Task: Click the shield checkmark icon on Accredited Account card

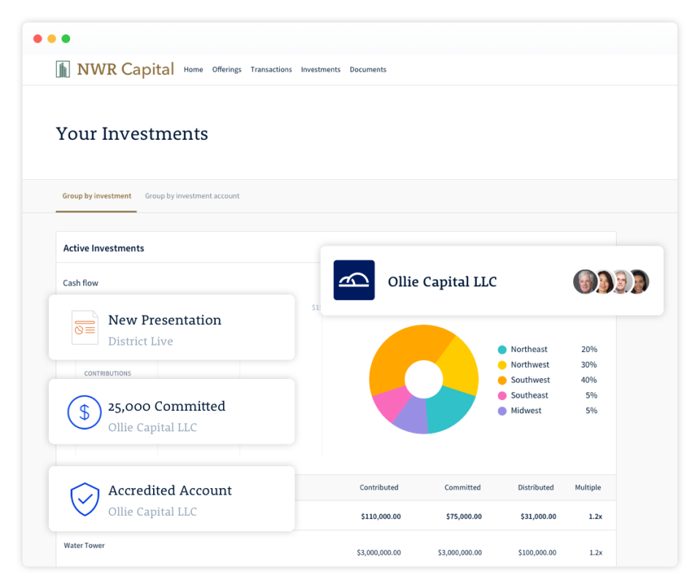Action: click(x=85, y=499)
